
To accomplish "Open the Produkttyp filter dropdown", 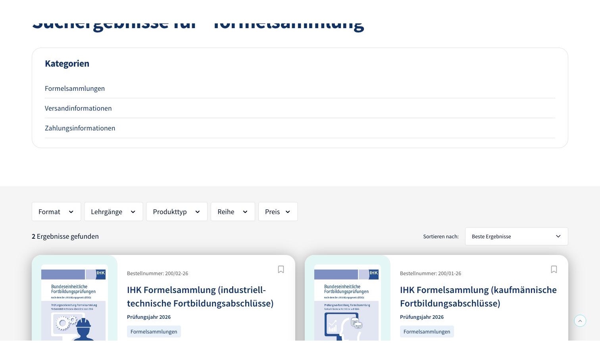I will (x=177, y=212).
